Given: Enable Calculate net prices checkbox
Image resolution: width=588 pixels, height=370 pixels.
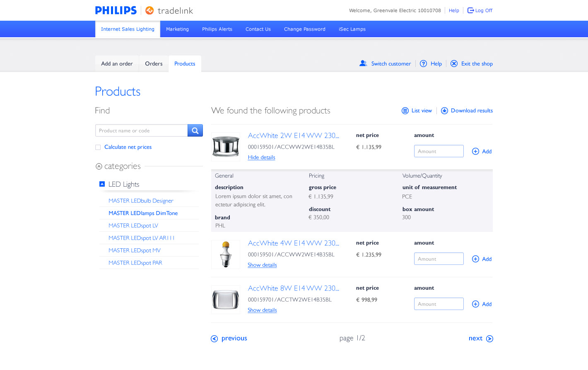Looking at the screenshot, I should [98, 147].
